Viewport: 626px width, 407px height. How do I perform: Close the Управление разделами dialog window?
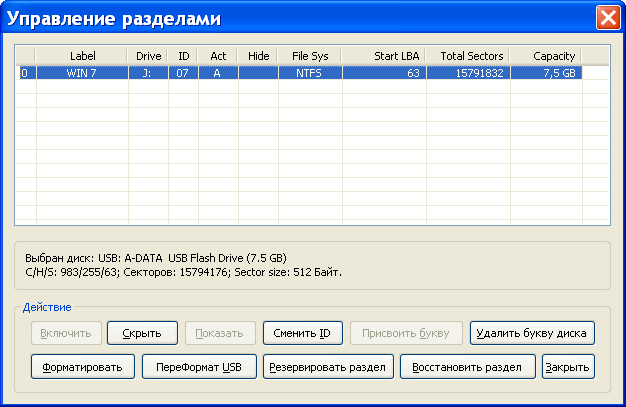607,18
